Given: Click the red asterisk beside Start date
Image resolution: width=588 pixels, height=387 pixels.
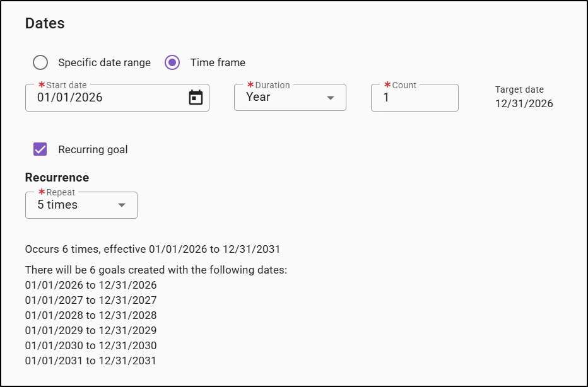Looking at the screenshot, I should coord(42,84).
